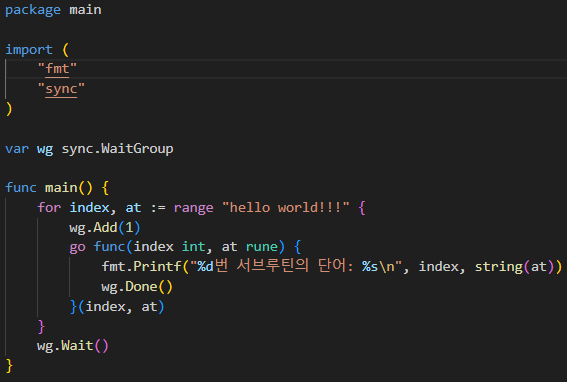Viewport: 567px width, 382px height.
Task: Click the "wg.Add(1)" call
Action: 105,228
